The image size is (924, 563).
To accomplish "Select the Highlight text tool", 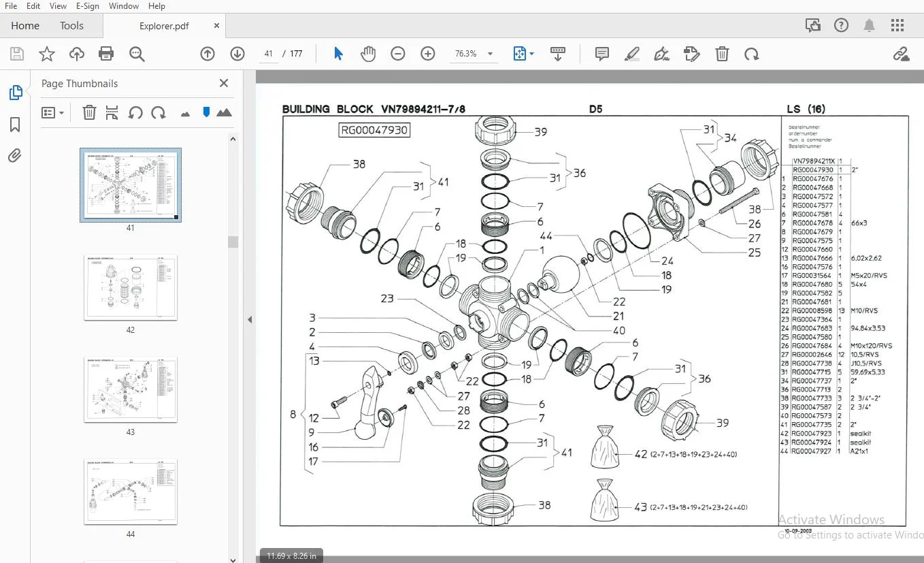I will point(632,54).
